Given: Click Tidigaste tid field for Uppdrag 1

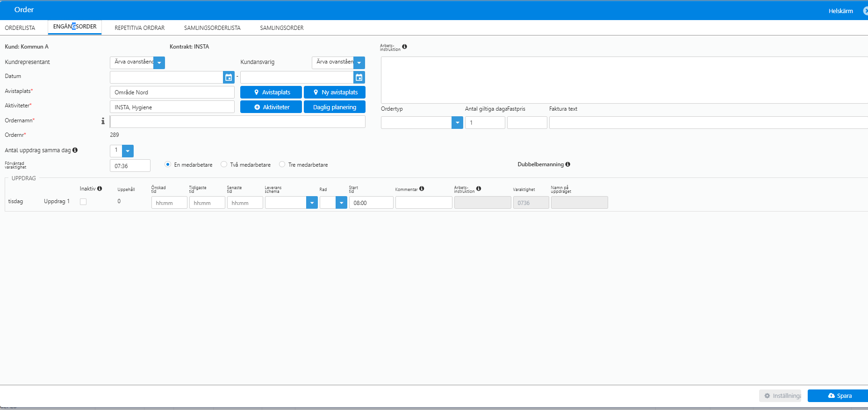Looking at the screenshot, I should point(207,203).
